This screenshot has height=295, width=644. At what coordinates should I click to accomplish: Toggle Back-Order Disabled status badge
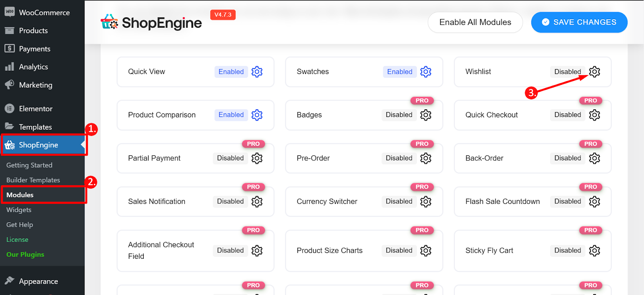pyautogui.click(x=568, y=158)
